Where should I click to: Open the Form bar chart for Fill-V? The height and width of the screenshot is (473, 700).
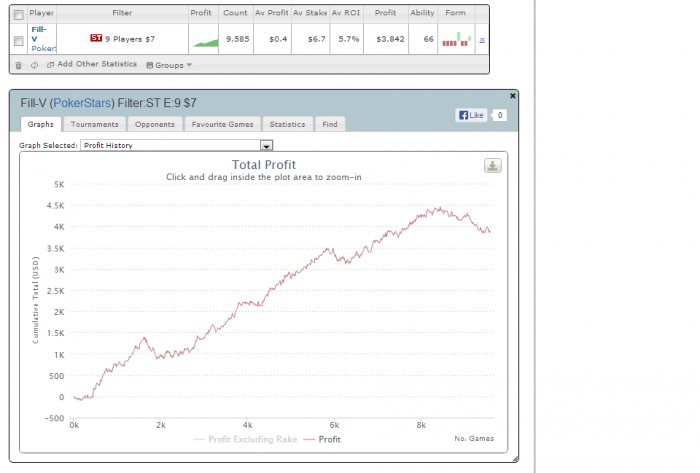457,39
